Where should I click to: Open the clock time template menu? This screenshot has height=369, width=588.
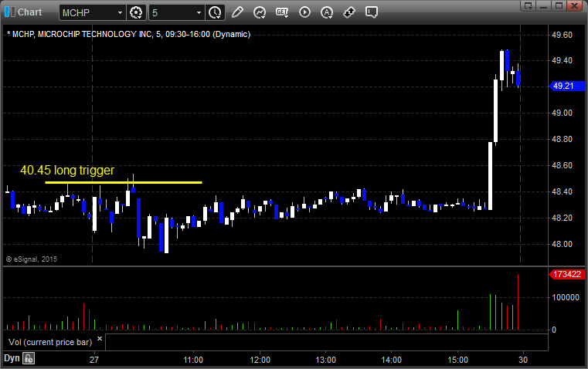click(x=215, y=12)
